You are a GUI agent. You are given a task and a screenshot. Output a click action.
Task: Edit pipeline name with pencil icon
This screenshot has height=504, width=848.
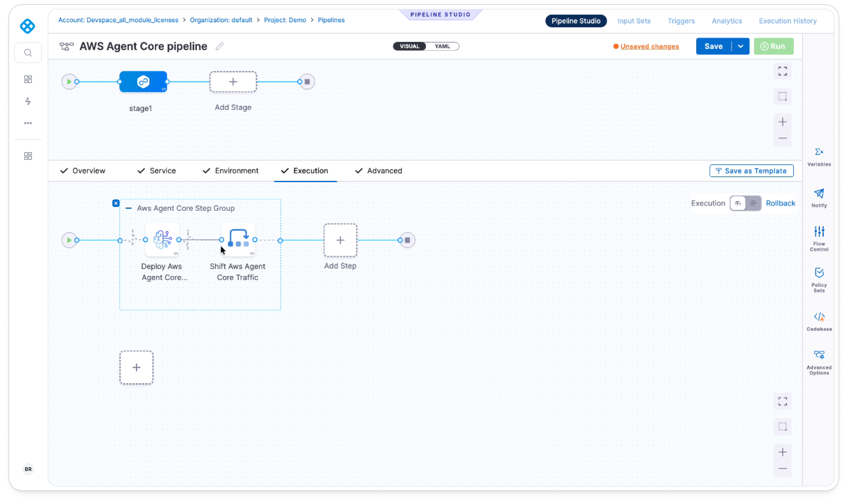click(x=220, y=46)
